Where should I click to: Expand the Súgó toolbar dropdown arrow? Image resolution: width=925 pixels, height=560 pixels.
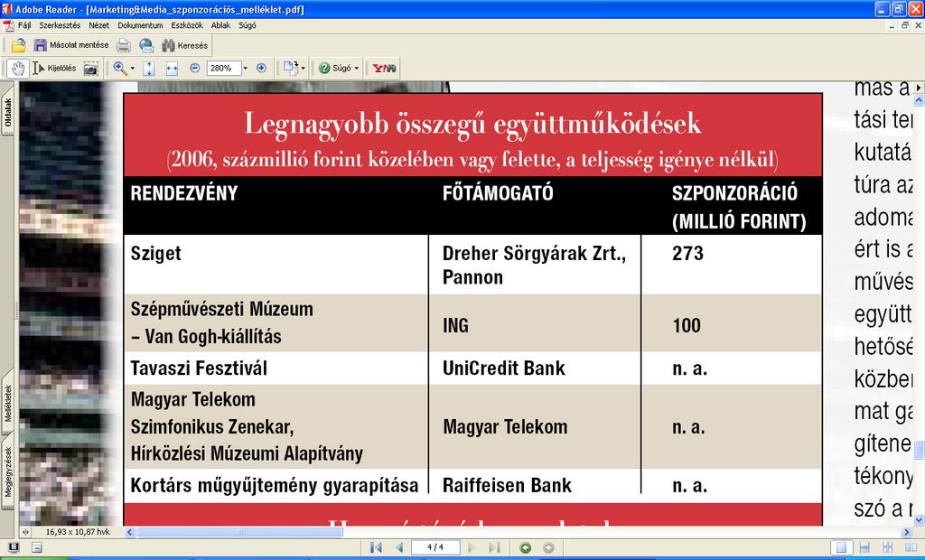[356, 69]
